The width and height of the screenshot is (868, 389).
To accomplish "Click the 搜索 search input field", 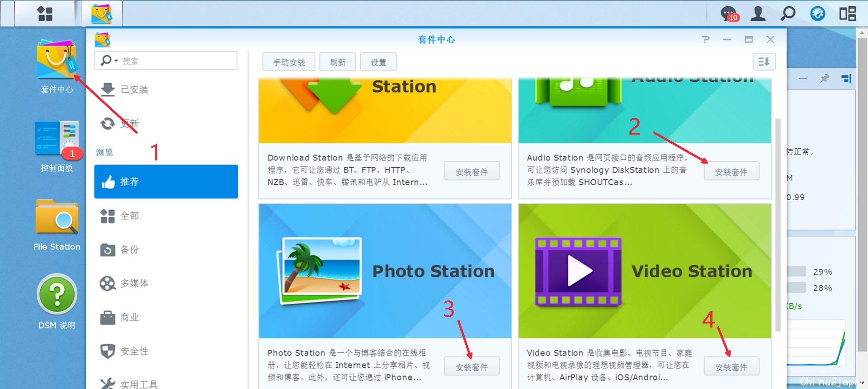I will tap(166, 61).
